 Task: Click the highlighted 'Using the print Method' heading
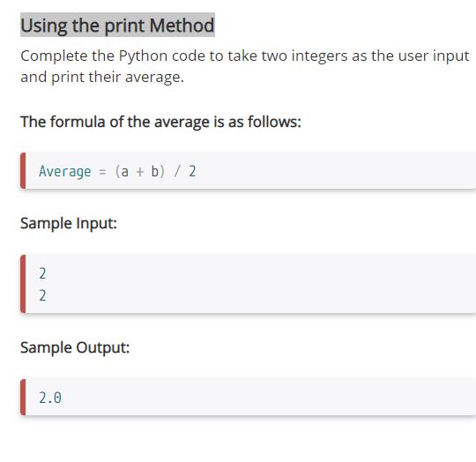(117, 26)
